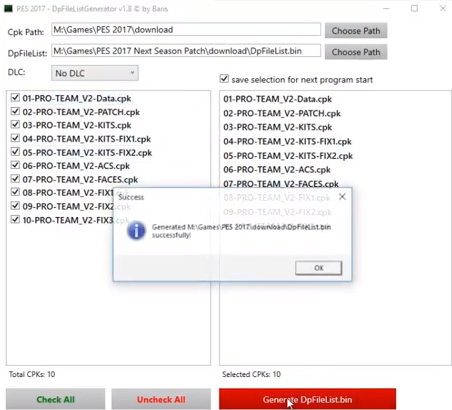Click the blue information icon in dialog

[136, 231]
